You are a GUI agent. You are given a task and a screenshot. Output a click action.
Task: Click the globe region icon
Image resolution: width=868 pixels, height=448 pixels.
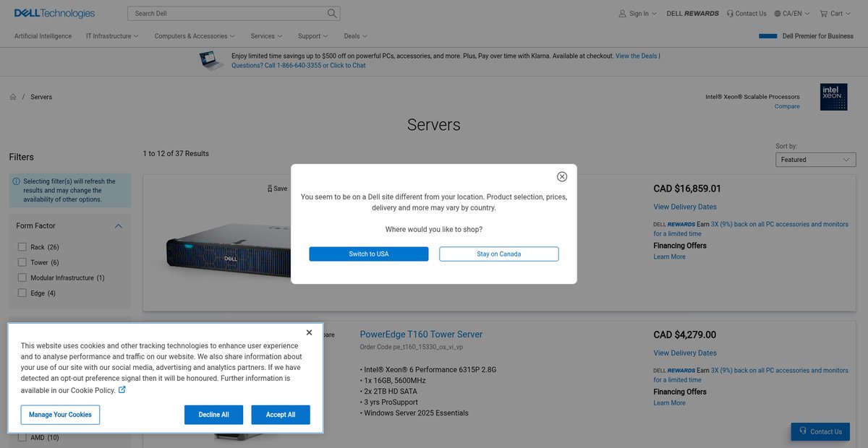tap(778, 13)
